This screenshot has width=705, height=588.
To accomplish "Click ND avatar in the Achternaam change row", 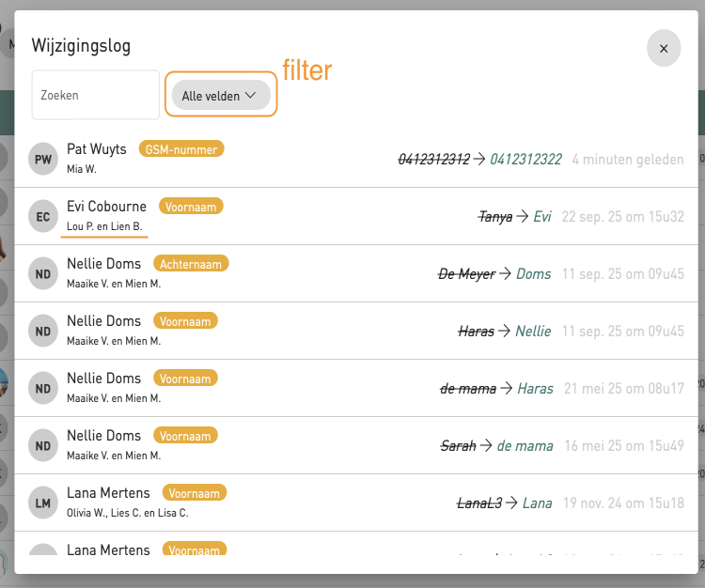I will click(x=43, y=274).
